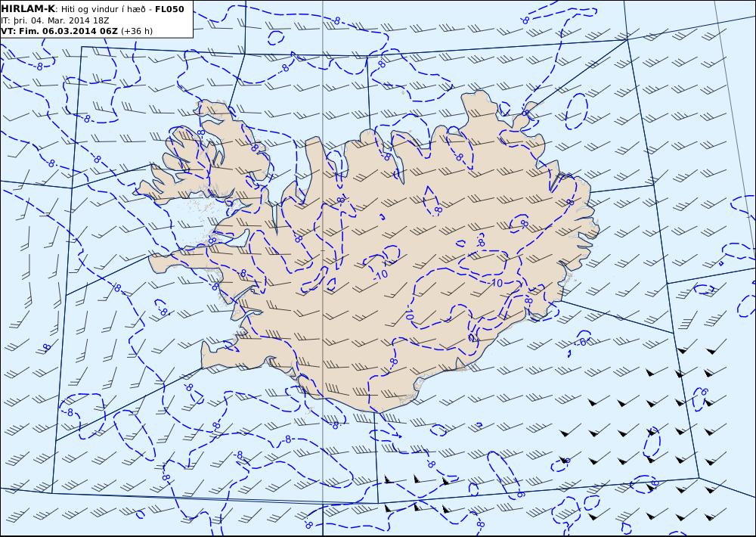The width and height of the screenshot is (756, 537).
Task: Click the HIRLAM-K model name in header
Action: (28, 9)
